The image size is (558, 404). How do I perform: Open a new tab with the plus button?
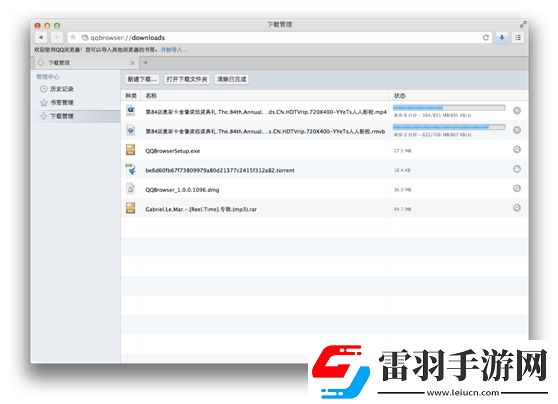[x=146, y=63]
